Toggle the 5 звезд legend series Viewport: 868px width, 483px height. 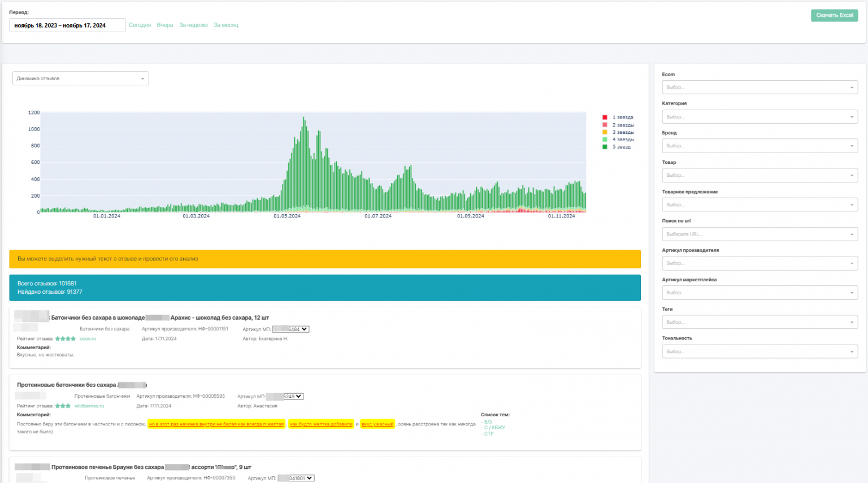[621, 147]
